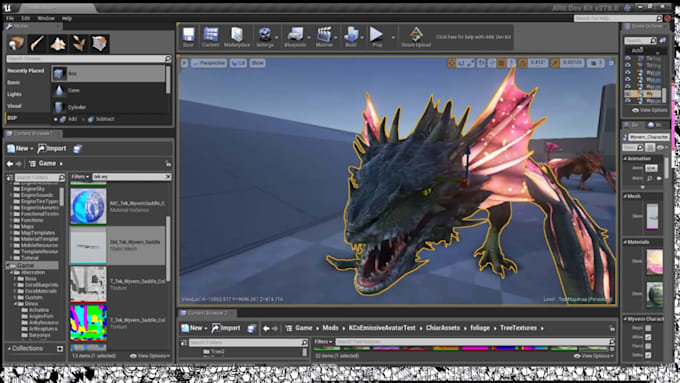Open the File menu
The height and width of the screenshot is (383, 680).
pyautogui.click(x=10, y=18)
